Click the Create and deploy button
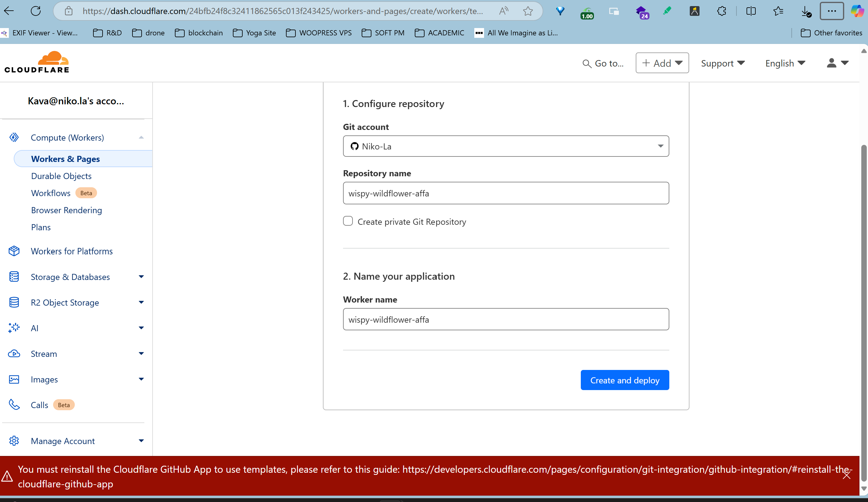868x502 pixels. pyautogui.click(x=624, y=380)
